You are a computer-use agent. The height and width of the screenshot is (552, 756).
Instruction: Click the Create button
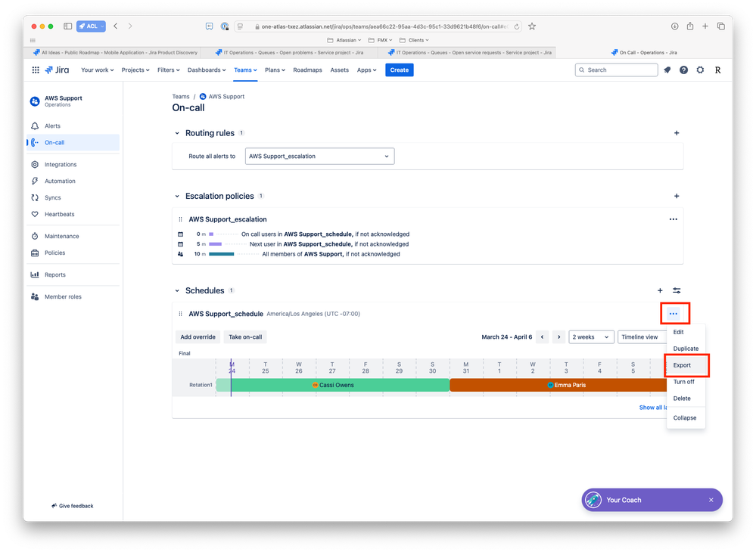400,70
